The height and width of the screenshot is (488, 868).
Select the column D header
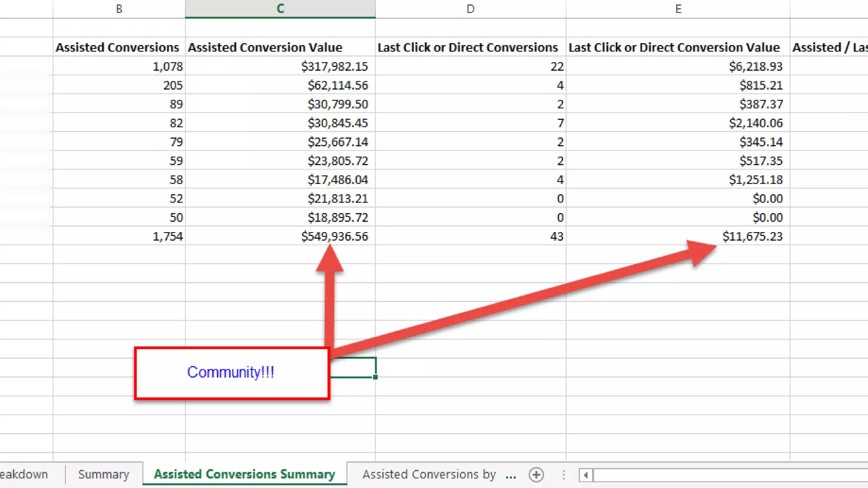pos(470,9)
